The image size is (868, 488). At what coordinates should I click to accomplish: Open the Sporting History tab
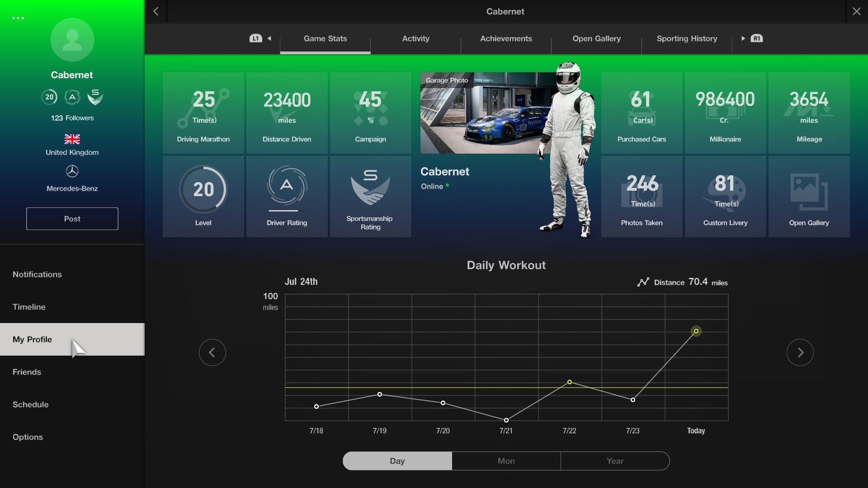coord(686,39)
